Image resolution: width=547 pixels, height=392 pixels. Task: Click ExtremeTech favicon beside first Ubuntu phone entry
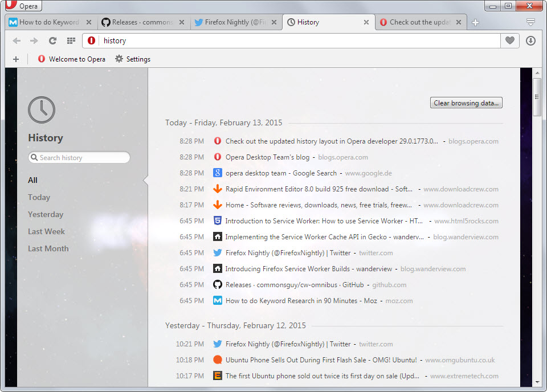(217, 375)
